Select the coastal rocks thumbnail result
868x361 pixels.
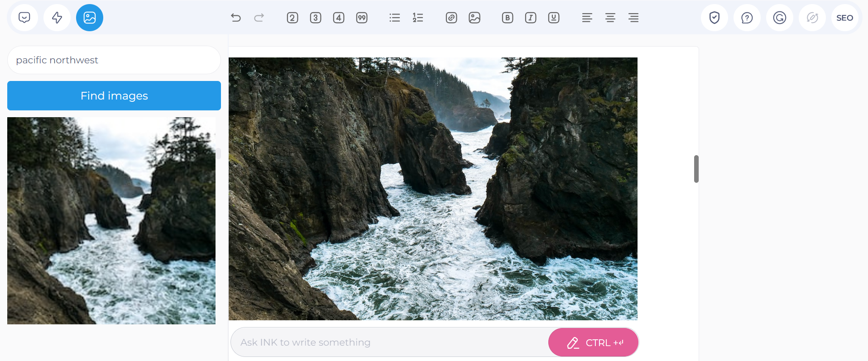(111, 221)
